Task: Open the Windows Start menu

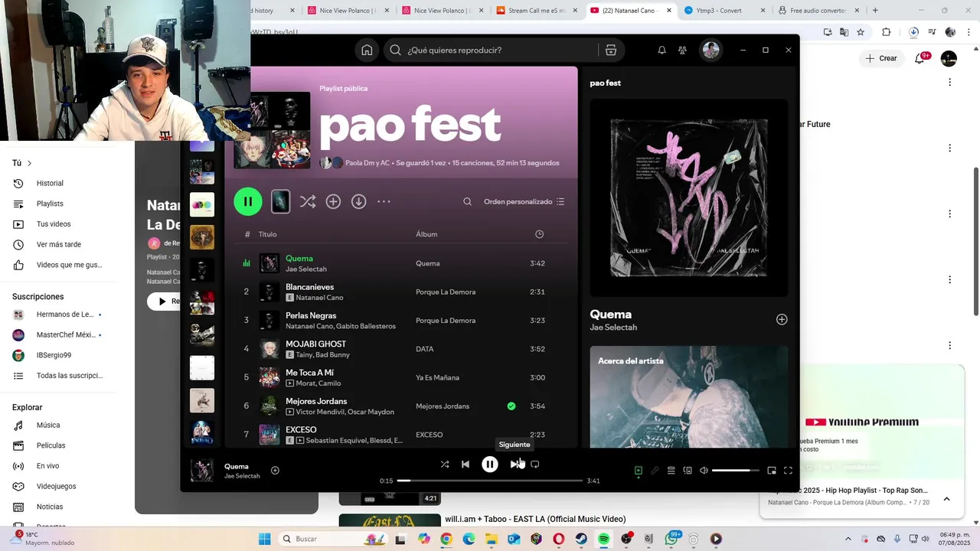Action: (x=265, y=539)
